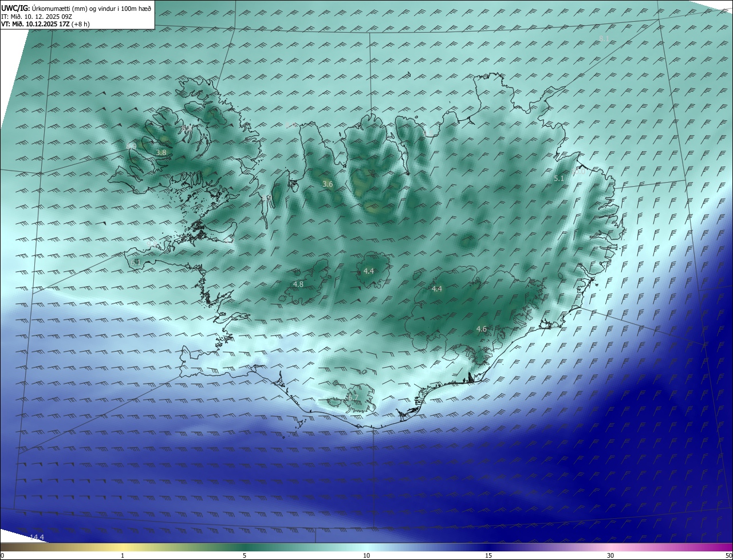Click the 'IT: Mið. 10. 12. 2025 09Z' line

point(36,17)
